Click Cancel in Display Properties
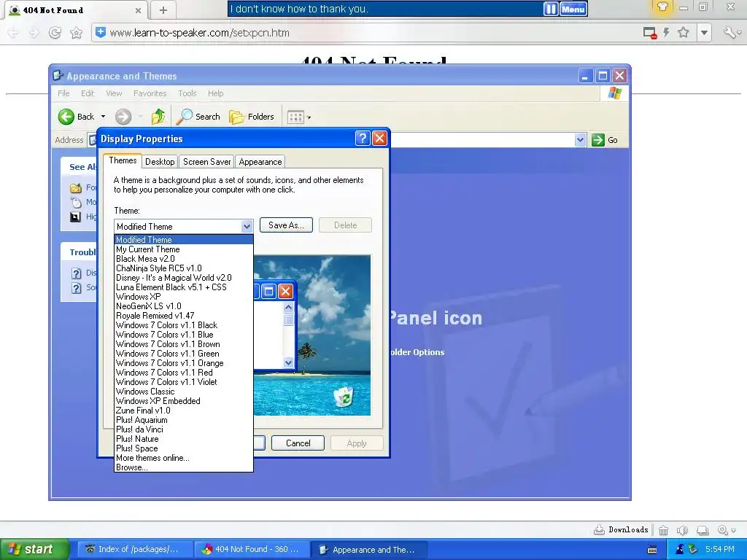Screen dimensions: 747x560 (x=298, y=443)
